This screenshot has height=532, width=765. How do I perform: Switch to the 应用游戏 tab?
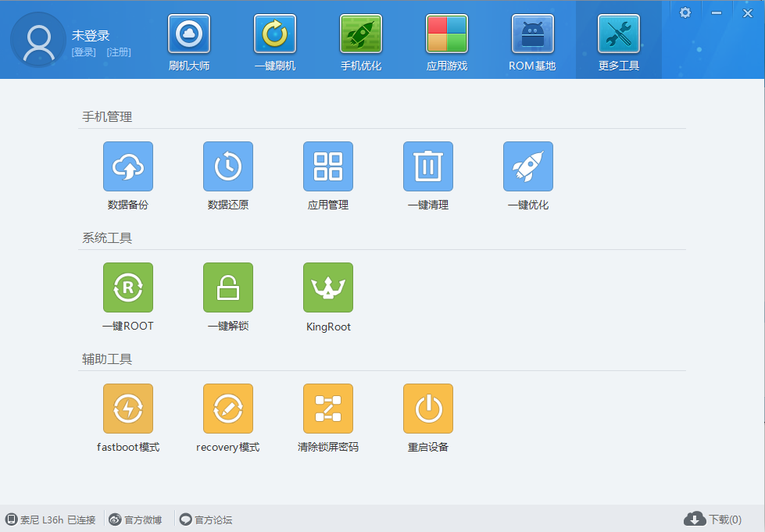(x=447, y=42)
